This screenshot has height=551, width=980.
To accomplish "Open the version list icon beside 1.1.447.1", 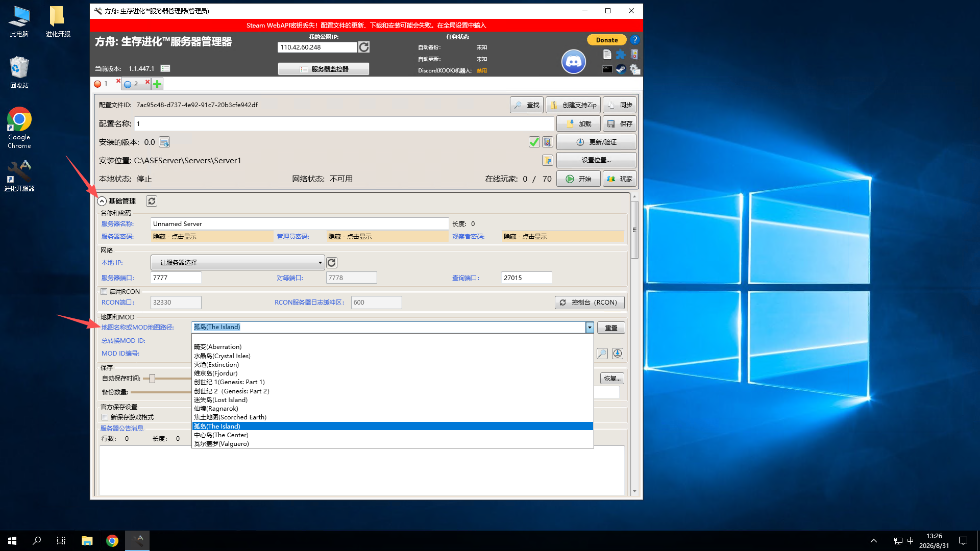I will (165, 68).
